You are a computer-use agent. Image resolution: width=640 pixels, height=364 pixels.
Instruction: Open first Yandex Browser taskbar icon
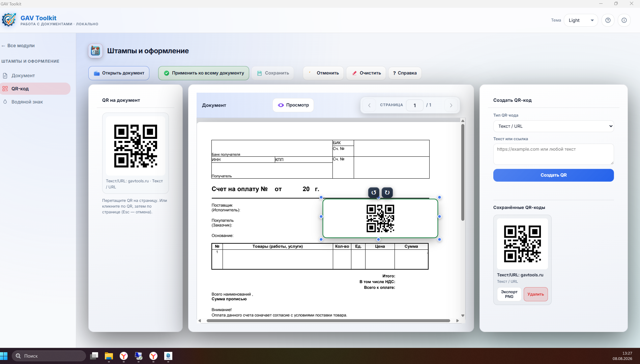click(124, 356)
